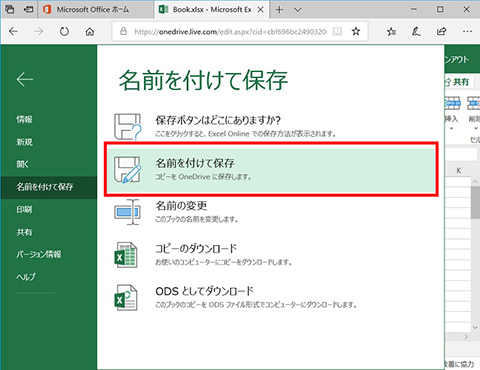Click column K header in the spreadsheet
This screenshot has height=370, width=480.
tap(459, 170)
